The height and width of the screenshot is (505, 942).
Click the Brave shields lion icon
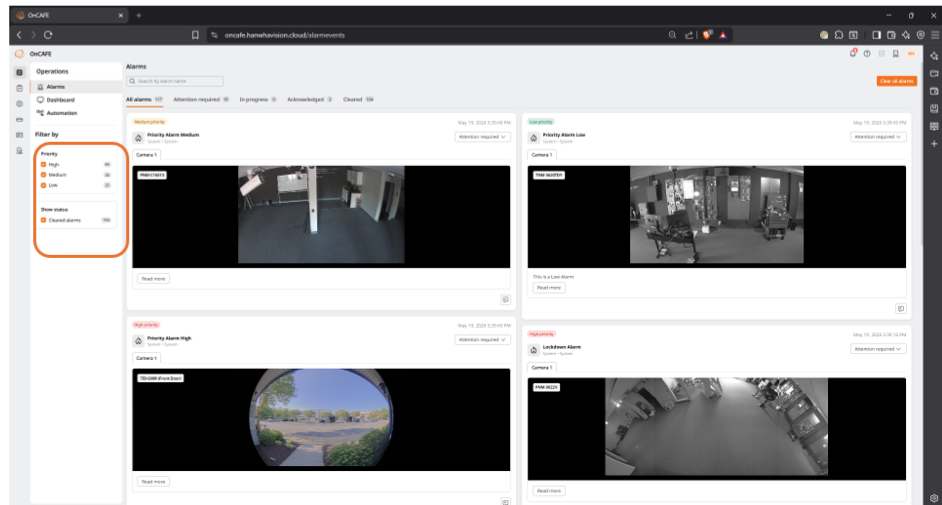707,35
